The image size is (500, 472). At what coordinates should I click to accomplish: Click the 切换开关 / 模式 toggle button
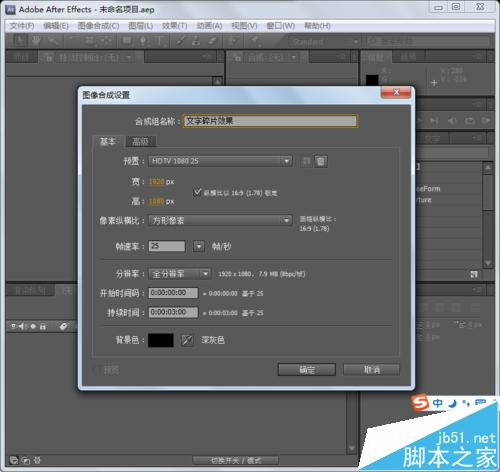pyautogui.click(x=236, y=460)
